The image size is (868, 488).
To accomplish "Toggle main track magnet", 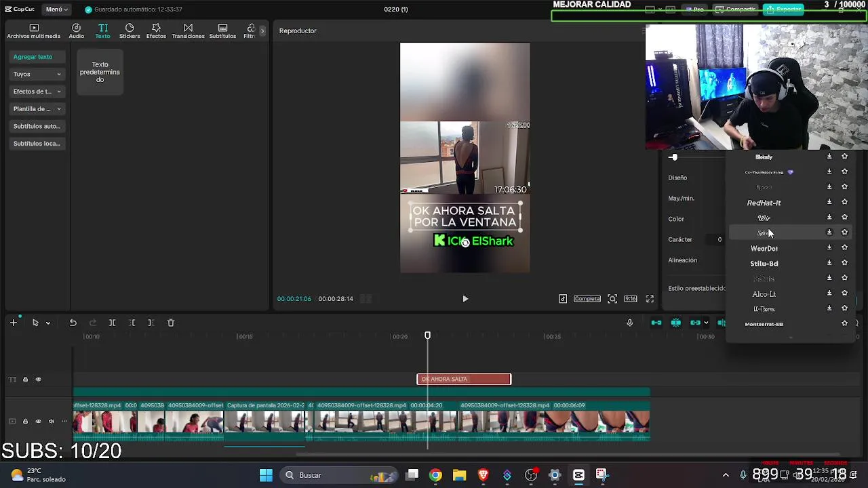I will tap(656, 323).
